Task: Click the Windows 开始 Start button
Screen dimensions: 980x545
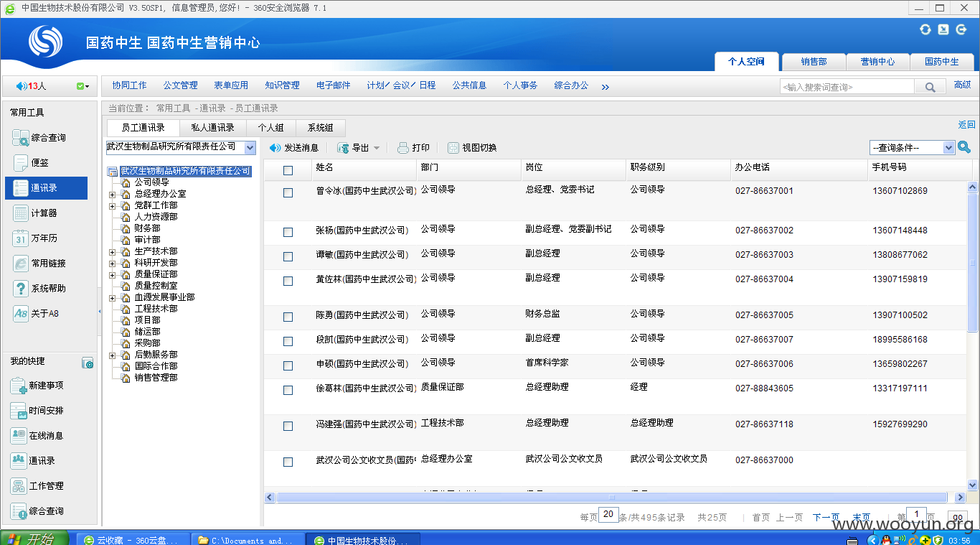Action: point(34,539)
